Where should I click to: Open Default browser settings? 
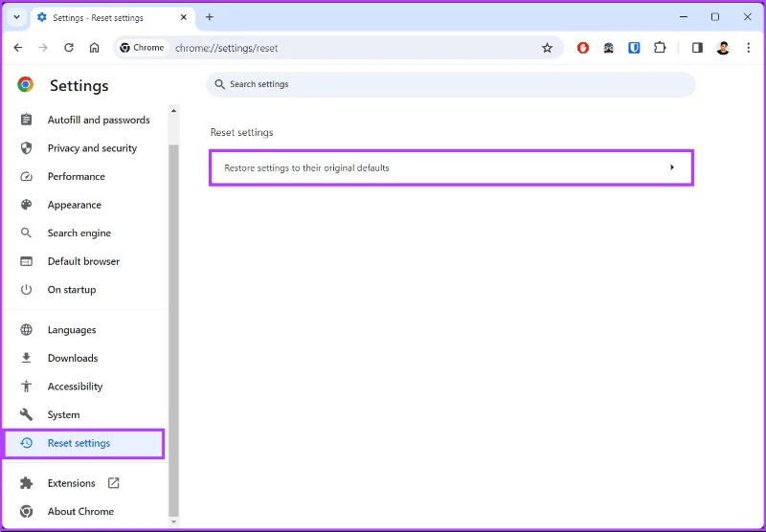coord(84,261)
